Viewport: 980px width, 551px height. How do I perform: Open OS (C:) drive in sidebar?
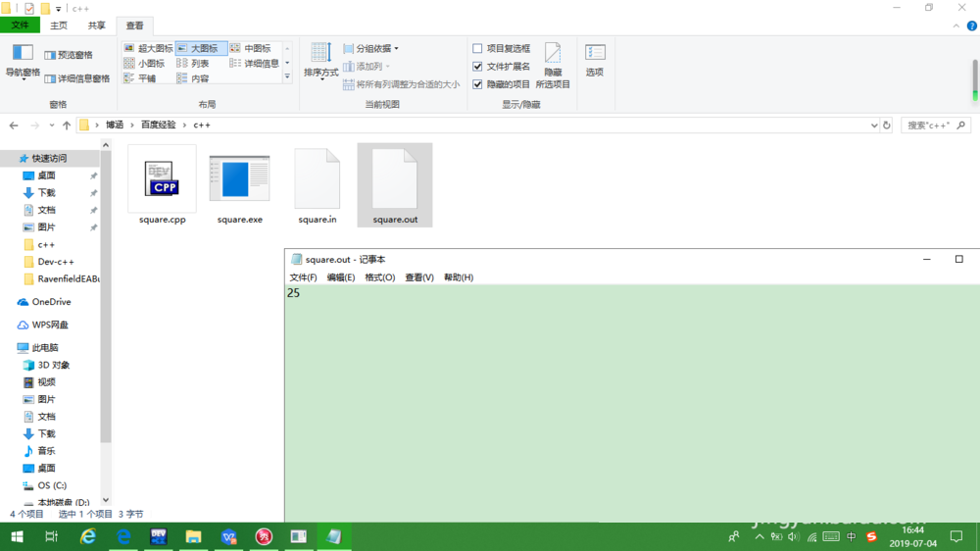pyautogui.click(x=52, y=485)
